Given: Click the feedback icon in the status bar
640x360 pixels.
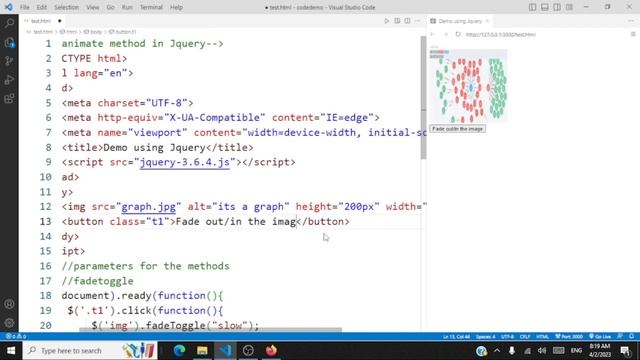Looking at the screenshot, I should (x=620, y=337).
